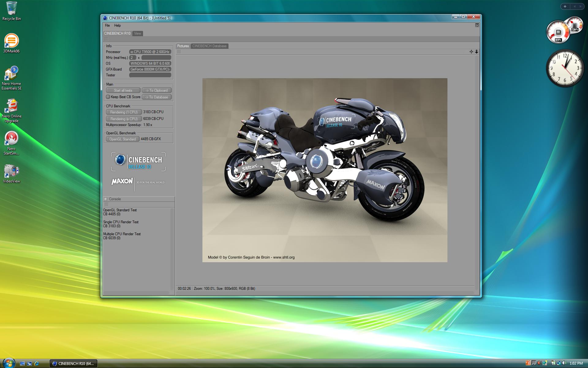This screenshot has width=588, height=368.
Task: Click the MAXON logo in the left panel
Action: click(122, 181)
